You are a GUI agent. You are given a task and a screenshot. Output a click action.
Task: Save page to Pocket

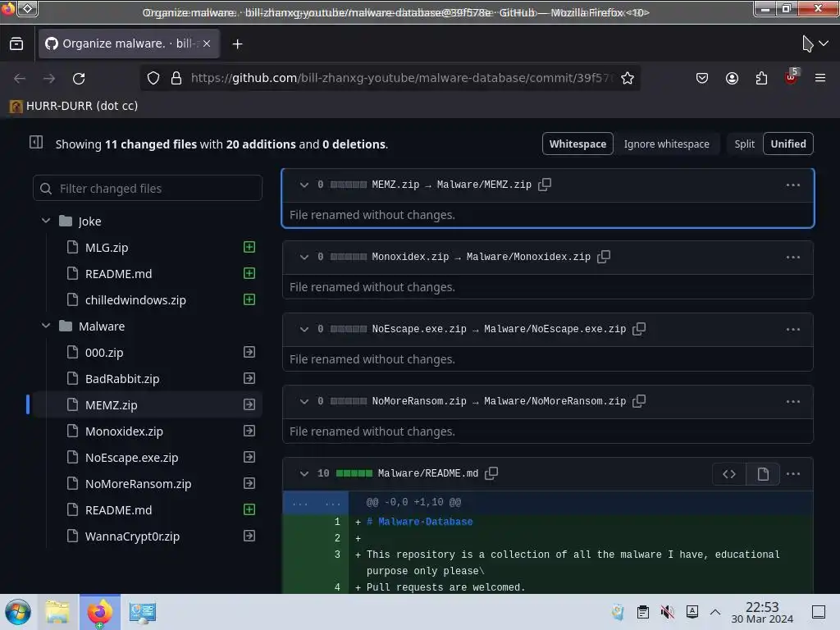tap(702, 78)
